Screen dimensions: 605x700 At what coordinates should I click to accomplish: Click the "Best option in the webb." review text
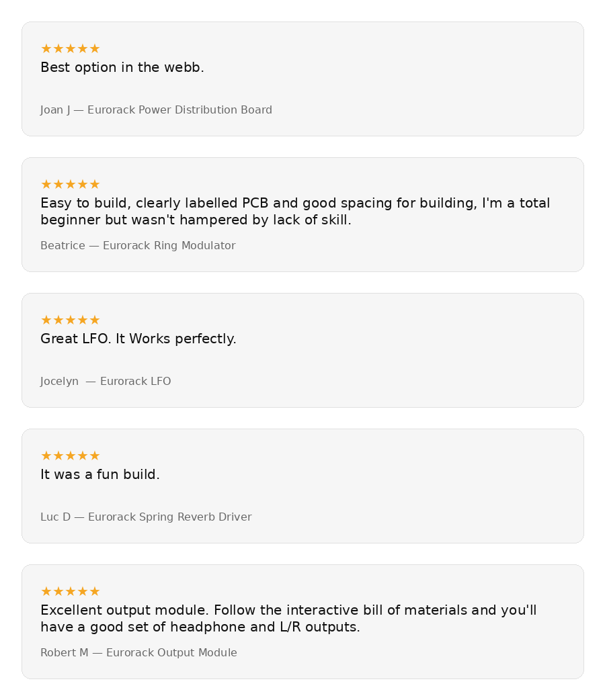pos(122,68)
